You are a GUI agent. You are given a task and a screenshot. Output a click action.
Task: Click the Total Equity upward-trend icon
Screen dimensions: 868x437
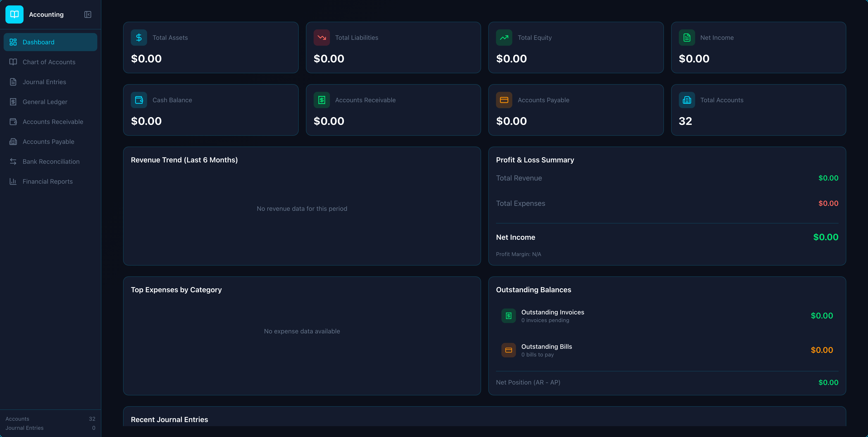click(504, 37)
